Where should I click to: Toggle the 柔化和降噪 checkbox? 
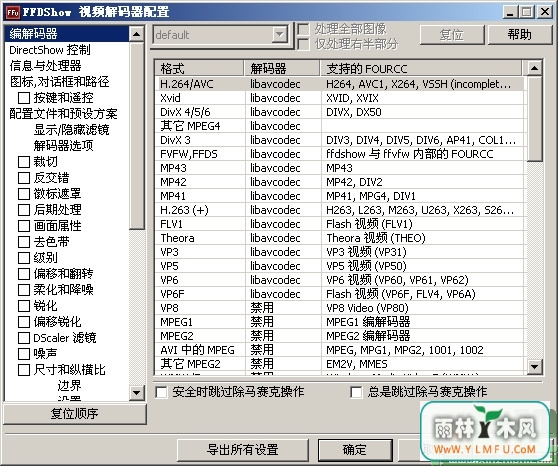(24, 290)
